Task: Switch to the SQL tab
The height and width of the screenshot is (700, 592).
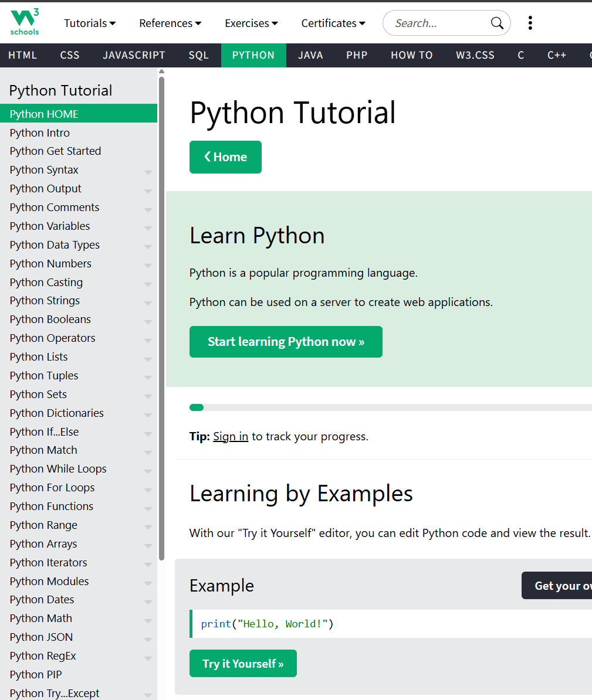Action: tap(199, 55)
